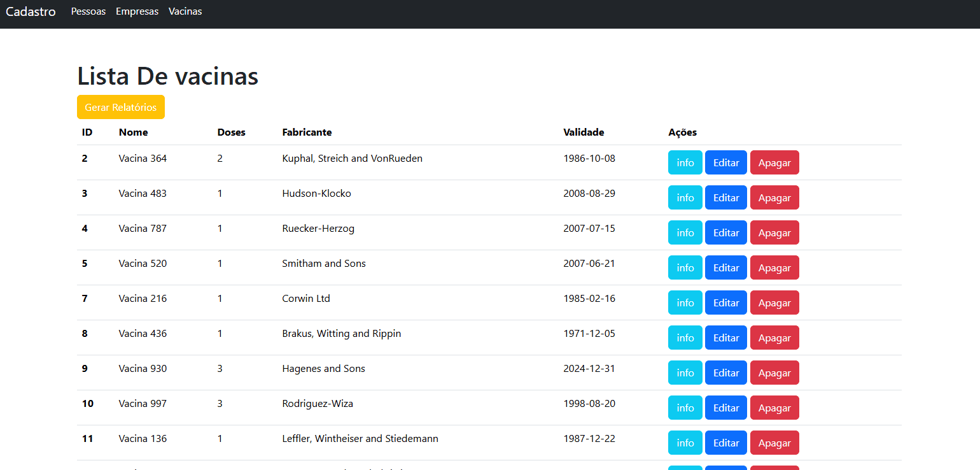
Task: Delete the Rodriguez-Wiza vaccine
Action: (x=774, y=408)
